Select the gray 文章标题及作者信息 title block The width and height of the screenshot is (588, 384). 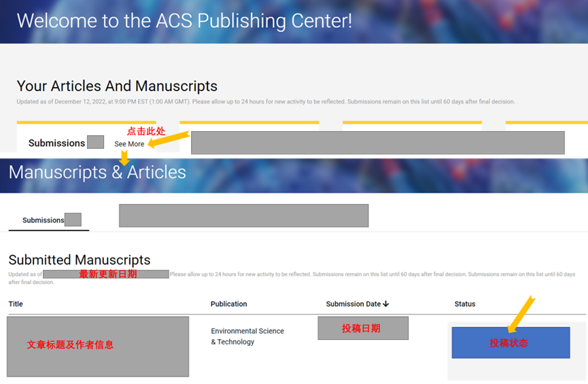(x=98, y=347)
